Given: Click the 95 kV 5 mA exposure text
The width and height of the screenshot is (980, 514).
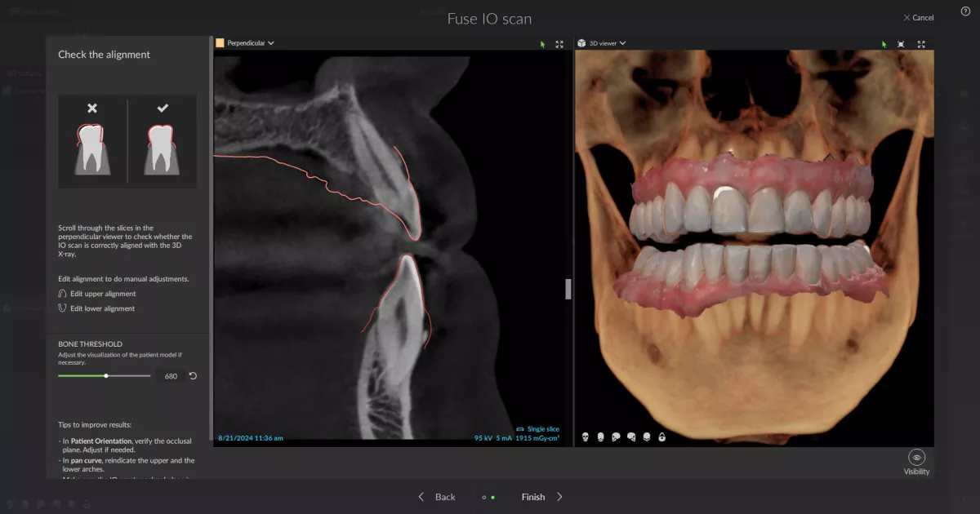Looking at the screenshot, I should click(493, 438).
